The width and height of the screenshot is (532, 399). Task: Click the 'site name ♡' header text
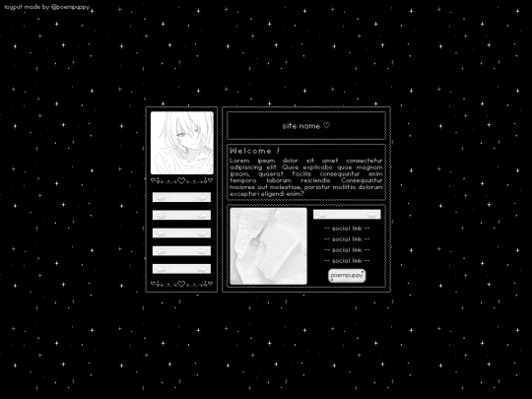tap(306, 126)
